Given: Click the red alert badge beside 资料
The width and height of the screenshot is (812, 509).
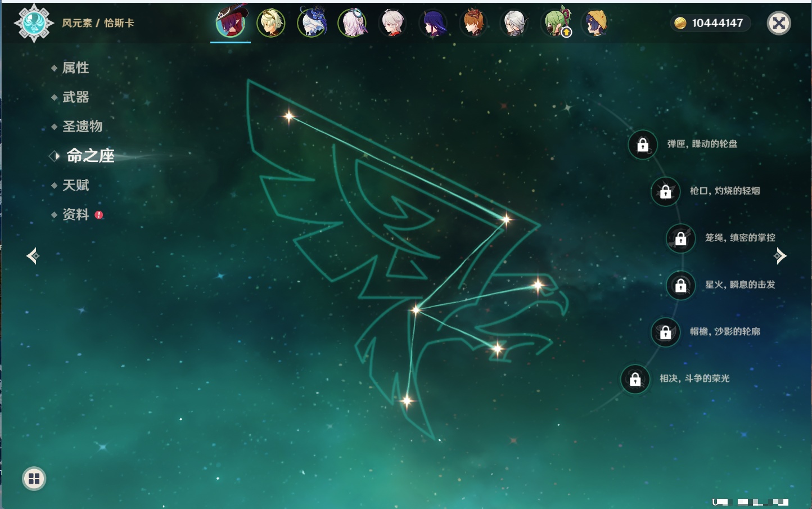Looking at the screenshot, I should [x=99, y=215].
